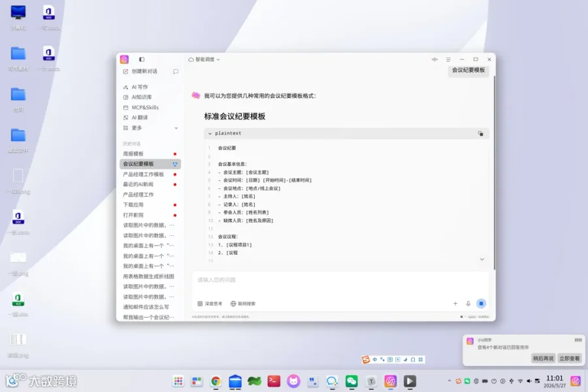This screenshot has width=588, height=392.
Task: Open the 通知邮件应该怎么写 conversation
Action: [150, 307]
